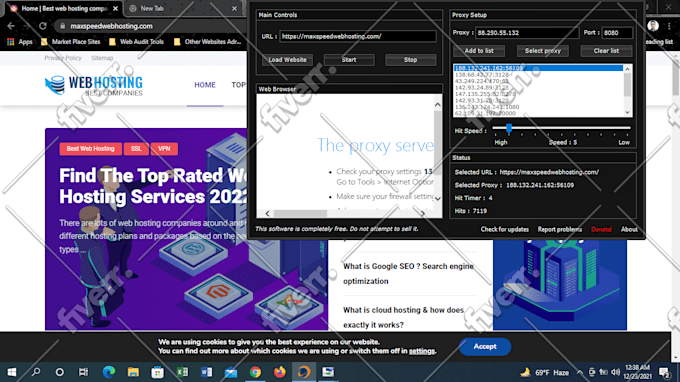This screenshot has width=680, height=382.
Task: Close the Home web hosting tab
Action: (115, 8)
